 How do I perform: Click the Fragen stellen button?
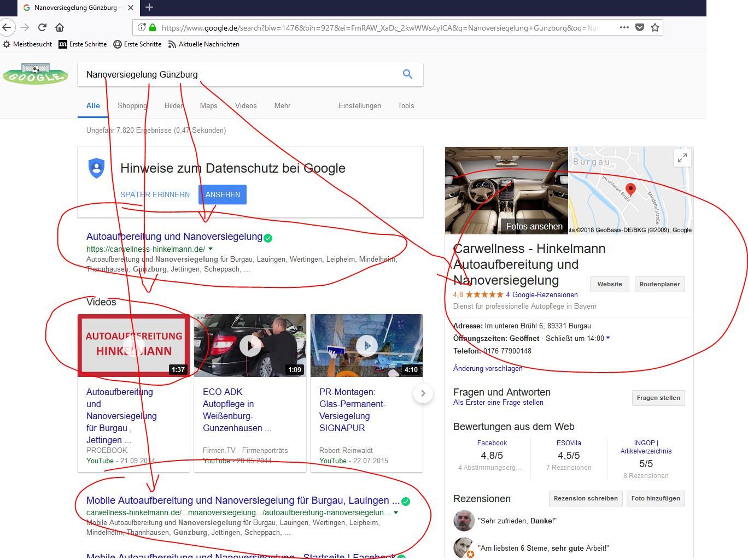(658, 398)
